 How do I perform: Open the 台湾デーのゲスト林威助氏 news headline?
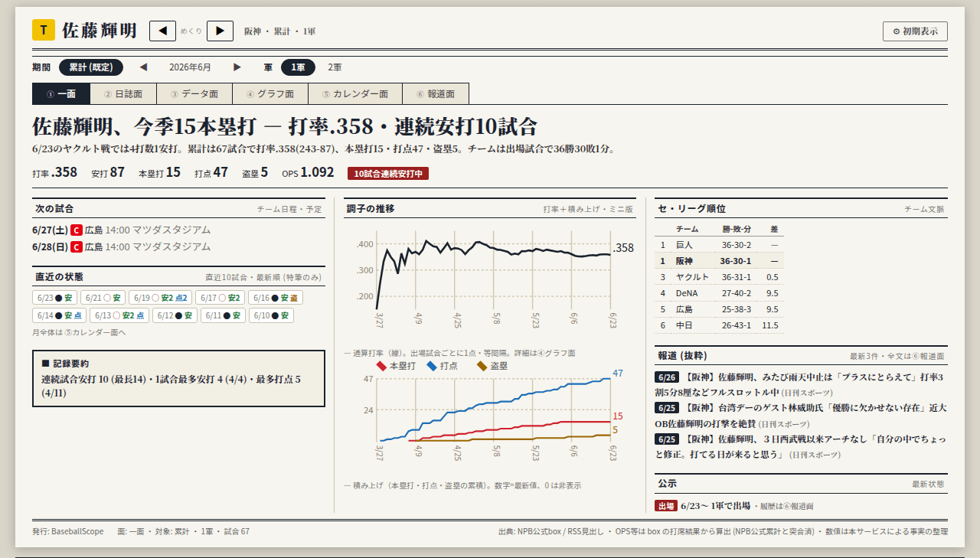[x=800, y=416]
